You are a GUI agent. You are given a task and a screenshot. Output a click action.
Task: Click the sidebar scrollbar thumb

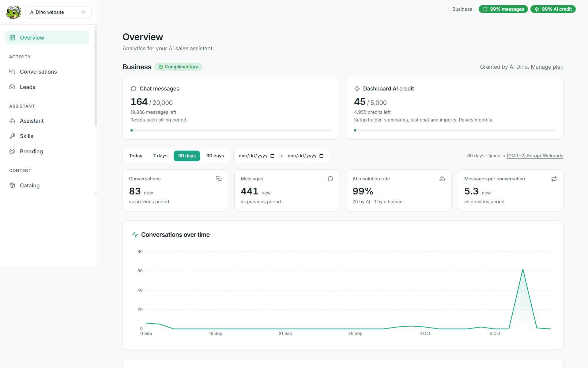(96, 78)
